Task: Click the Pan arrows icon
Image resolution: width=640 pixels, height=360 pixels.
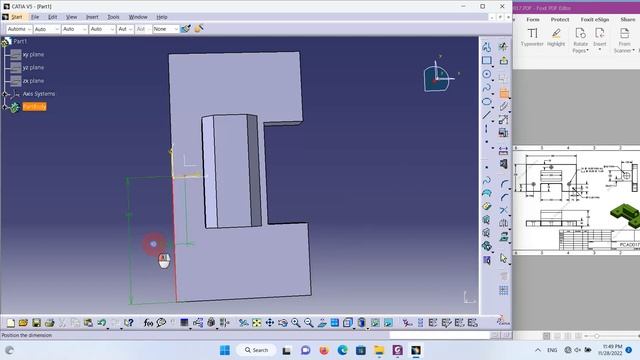Action: [x=270, y=323]
